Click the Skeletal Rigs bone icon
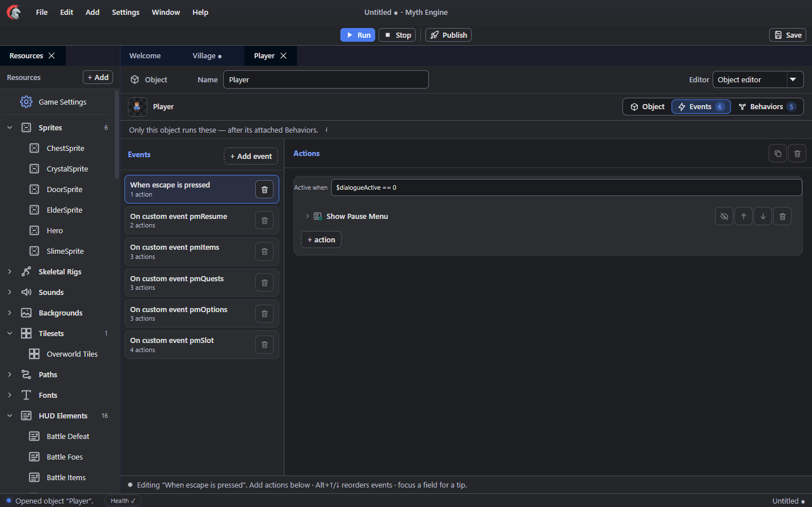This screenshot has height=507, width=812. (x=26, y=272)
